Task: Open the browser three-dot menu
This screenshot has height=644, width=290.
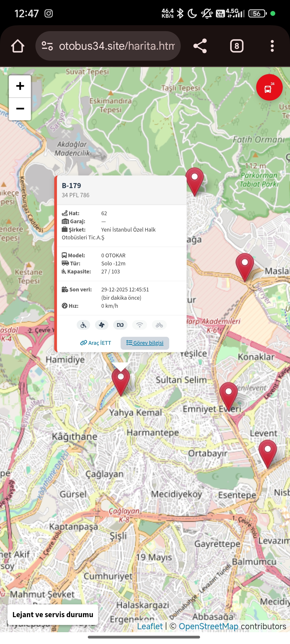Action: [272, 46]
